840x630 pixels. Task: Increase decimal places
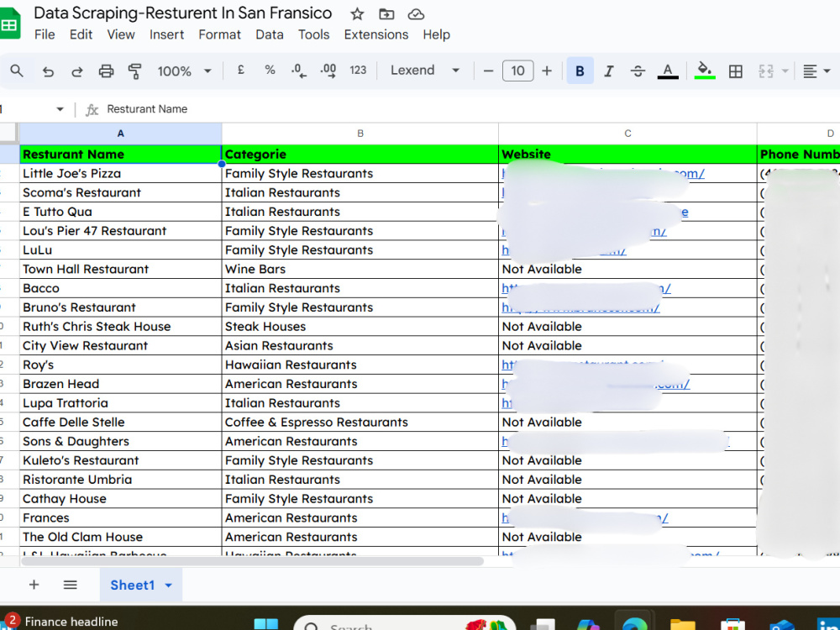[328, 71]
